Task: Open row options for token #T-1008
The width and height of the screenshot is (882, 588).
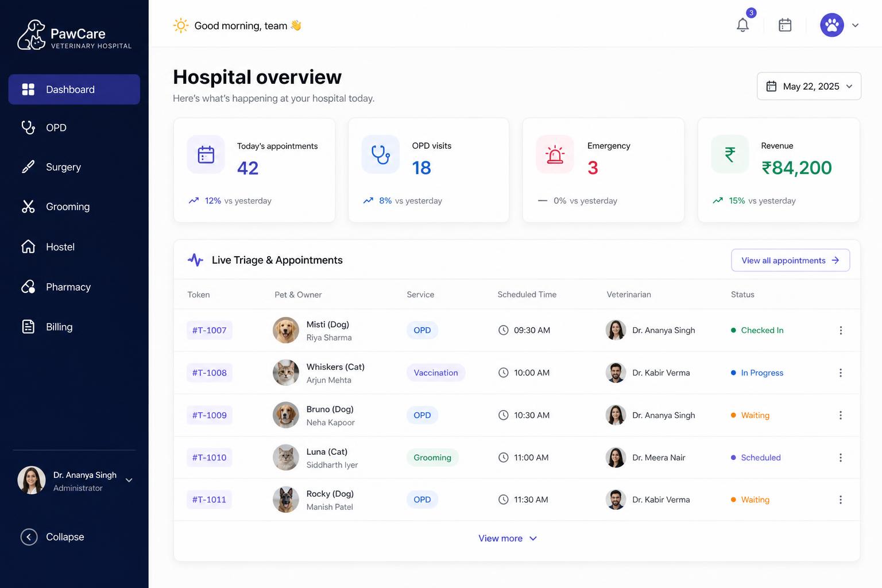Action: [x=841, y=373]
